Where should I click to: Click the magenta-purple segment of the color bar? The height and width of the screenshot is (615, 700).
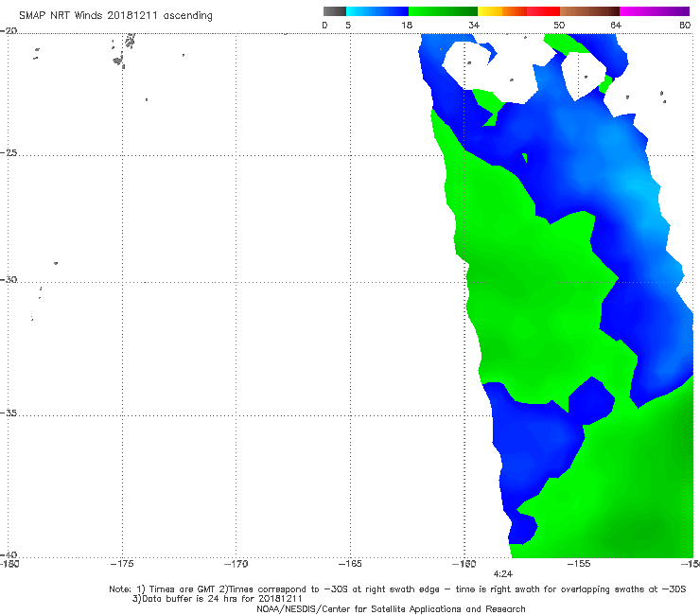655,11
